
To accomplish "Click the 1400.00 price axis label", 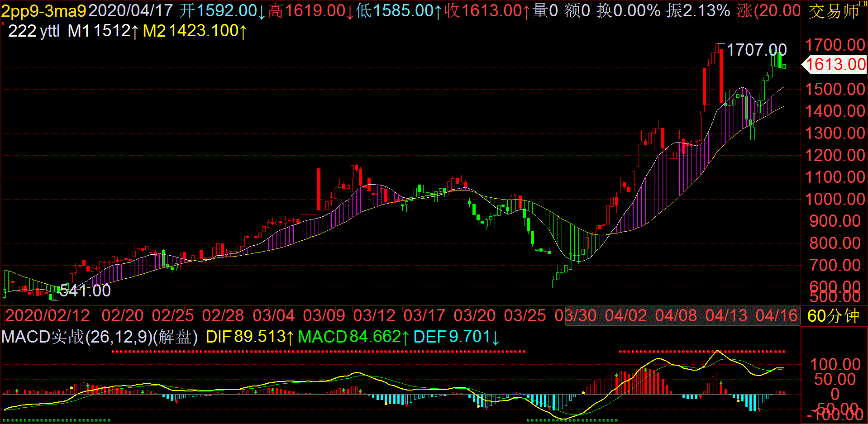I will coord(835,111).
